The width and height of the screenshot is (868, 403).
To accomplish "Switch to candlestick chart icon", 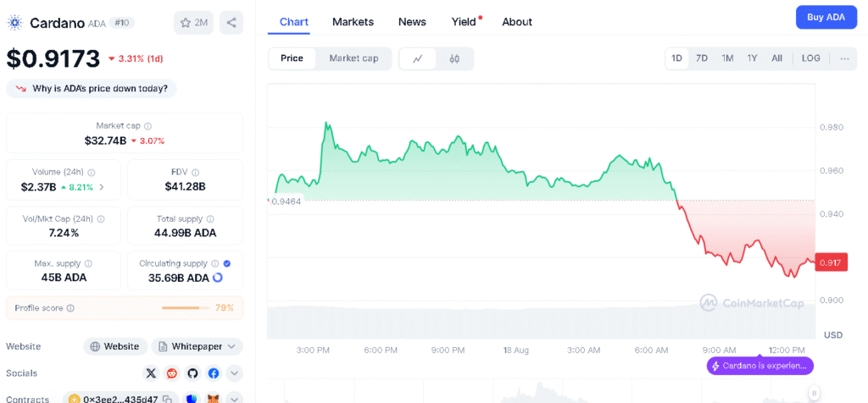I will pos(454,58).
